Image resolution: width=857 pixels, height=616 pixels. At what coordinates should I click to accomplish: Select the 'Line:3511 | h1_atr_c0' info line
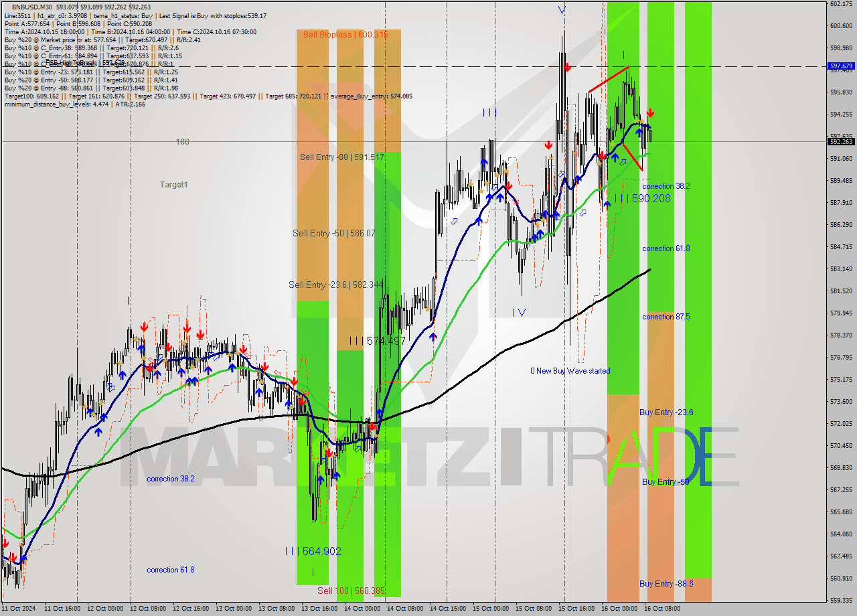coord(135,15)
